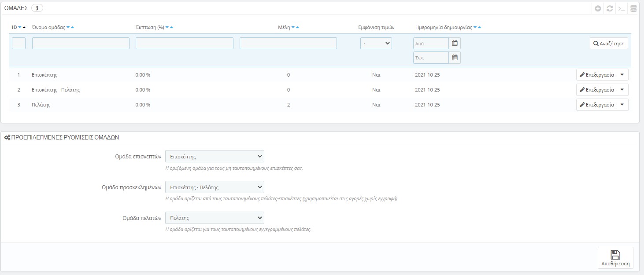The image size is (644, 275).
Task: Click the add new group plus icon
Action: (x=598, y=8)
